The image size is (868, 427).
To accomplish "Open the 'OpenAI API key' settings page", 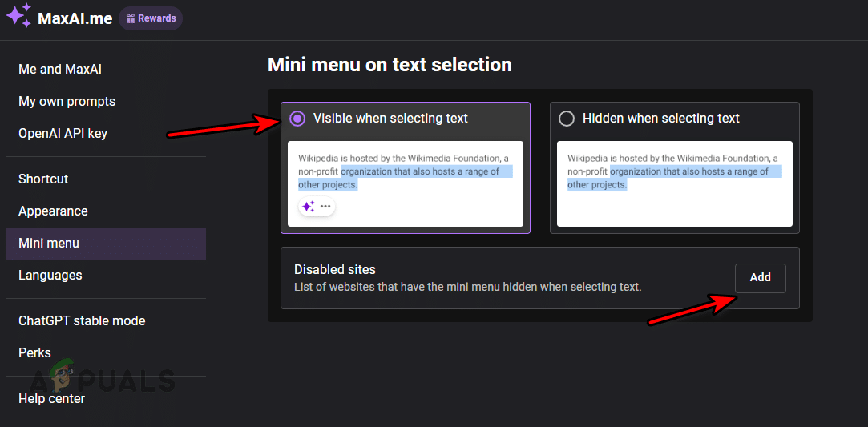I will tap(63, 134).
